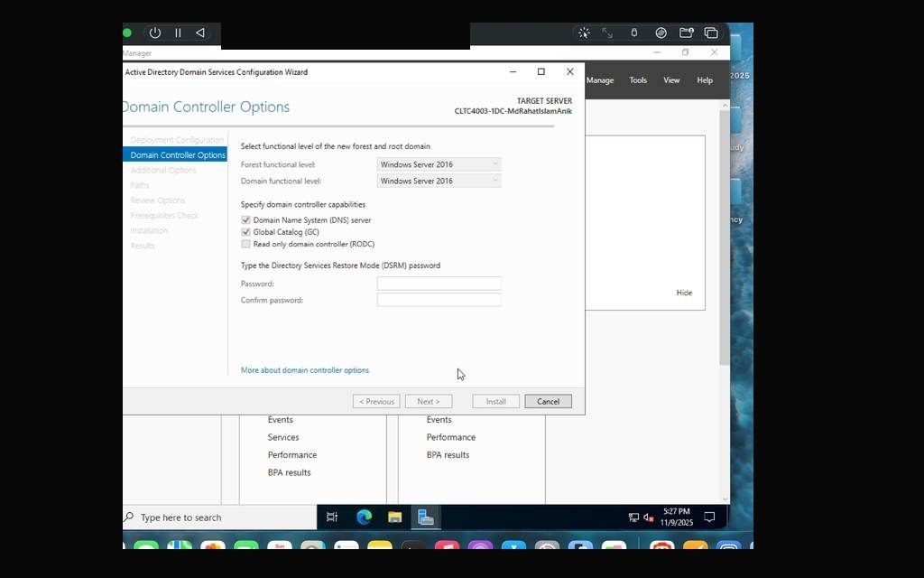Click the back triangle icon in VM toolbar

200,33
